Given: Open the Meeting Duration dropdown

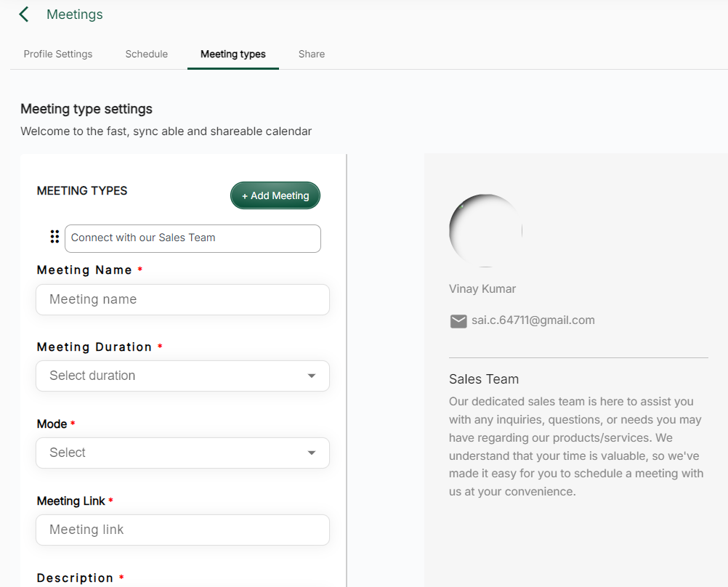Looking at the screenshot, I should click(182, 376).
